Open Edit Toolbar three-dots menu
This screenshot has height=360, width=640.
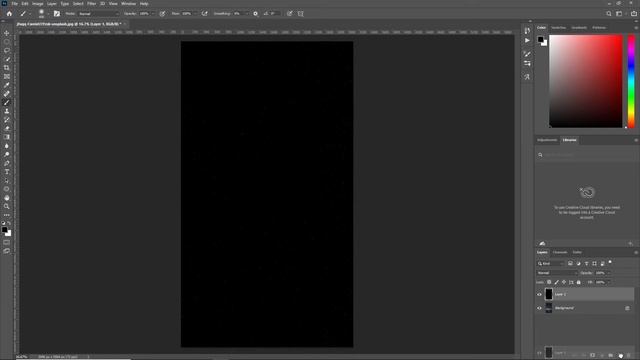pos(7,215)
